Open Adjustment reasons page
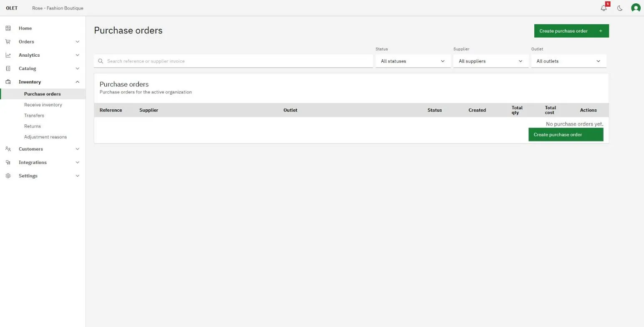 (x=43, y=137)
